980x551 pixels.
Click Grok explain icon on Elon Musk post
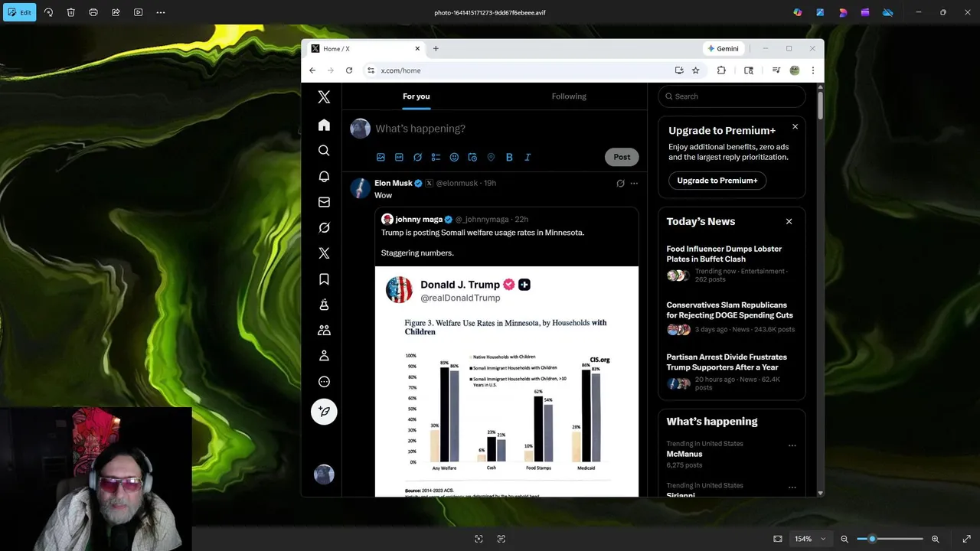tap(620, 184)
